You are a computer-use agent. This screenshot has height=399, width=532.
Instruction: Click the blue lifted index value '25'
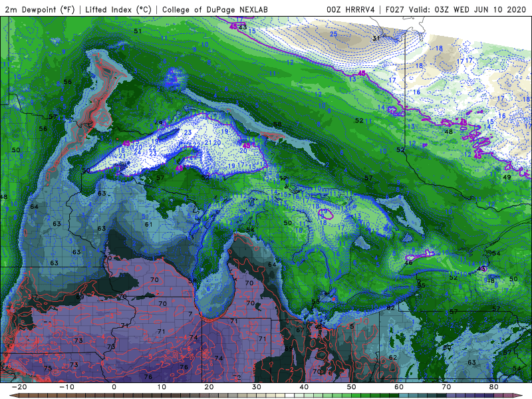334,34
